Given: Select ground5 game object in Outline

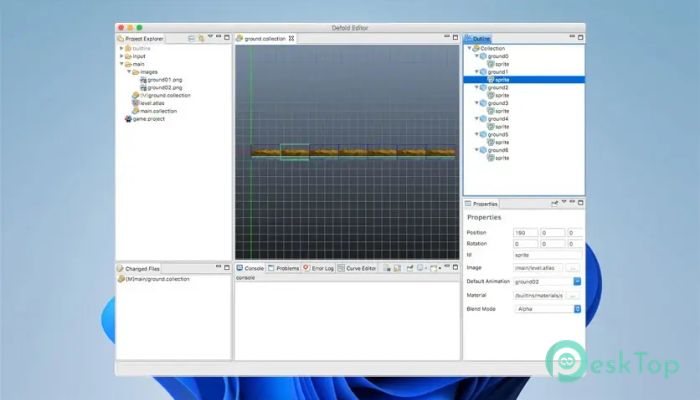Looking at the screenshot, I should 498,134.
